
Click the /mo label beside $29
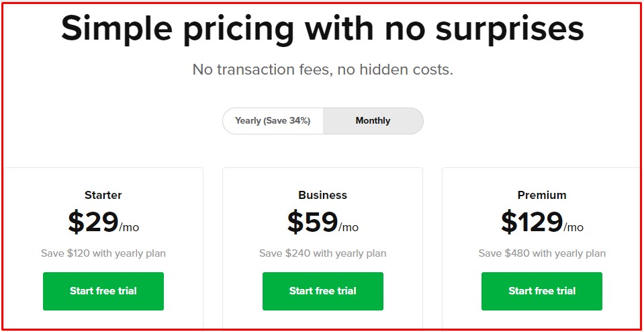coord(129,227)
